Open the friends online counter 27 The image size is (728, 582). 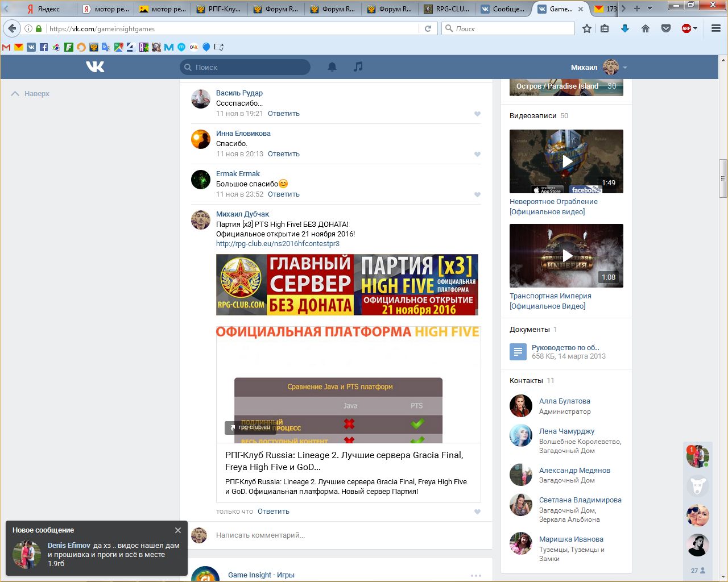698,570
